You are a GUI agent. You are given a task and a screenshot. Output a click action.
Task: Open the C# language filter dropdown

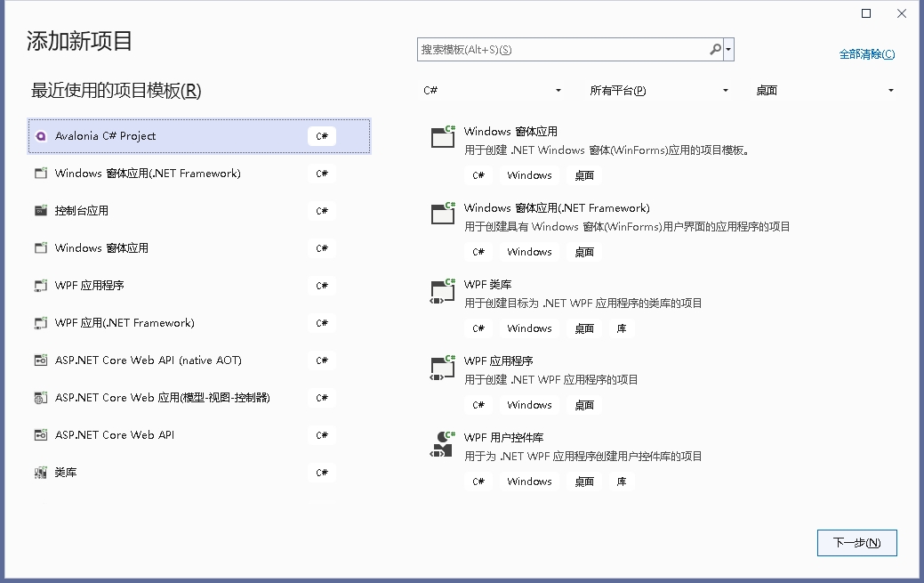coord(492,90)
